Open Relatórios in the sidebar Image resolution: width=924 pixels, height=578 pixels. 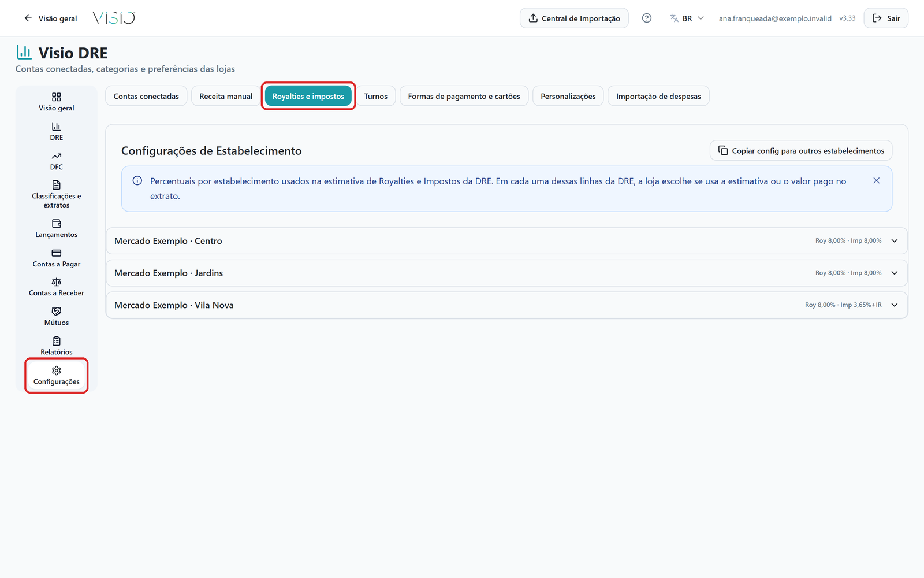tap(56, 346)
